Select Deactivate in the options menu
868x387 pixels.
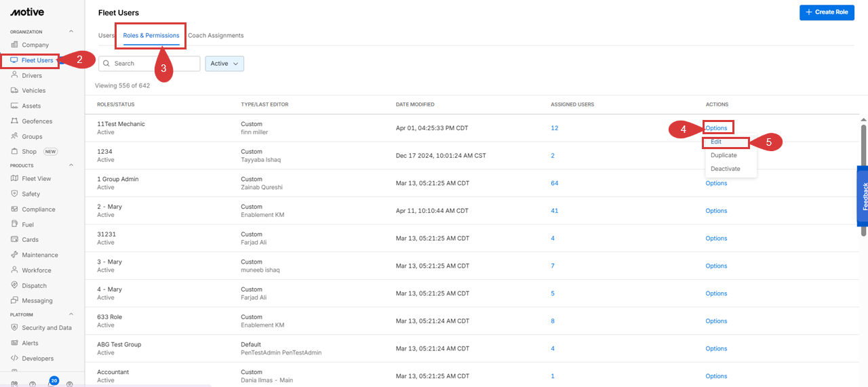click(x=725, y=169)
